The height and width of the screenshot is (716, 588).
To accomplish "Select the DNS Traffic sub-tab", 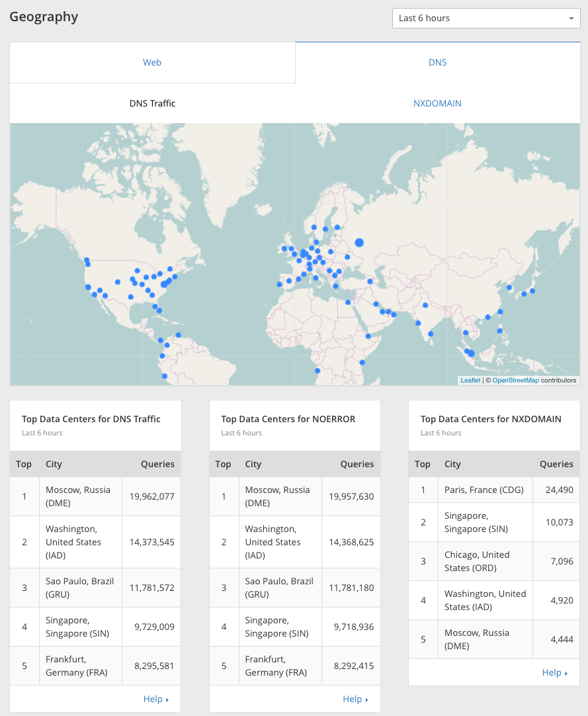I will [153, 103].
